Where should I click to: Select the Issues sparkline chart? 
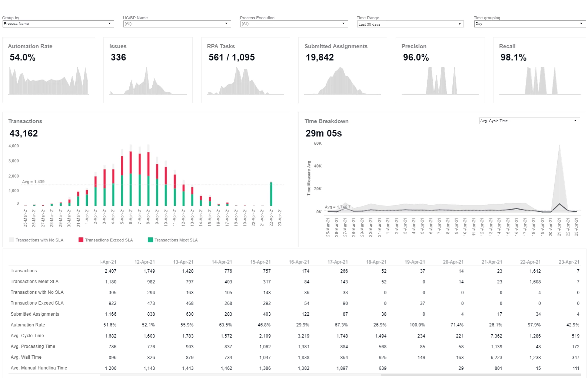[148, 80]
